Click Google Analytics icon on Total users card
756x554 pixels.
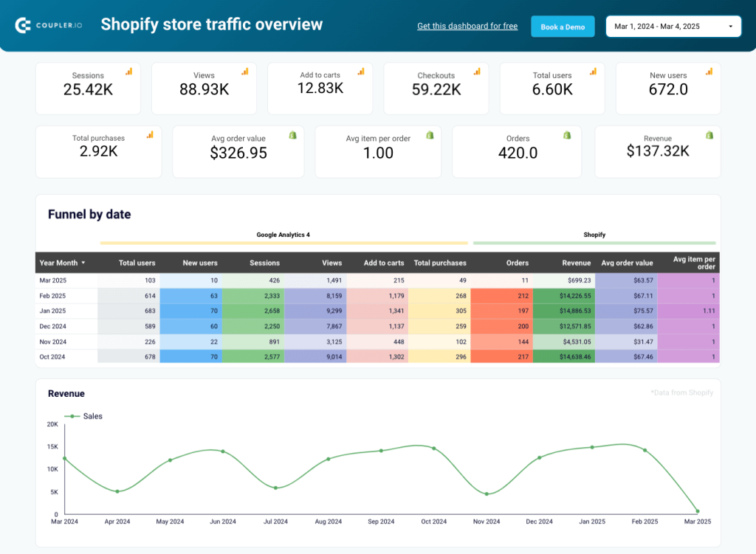593,72
